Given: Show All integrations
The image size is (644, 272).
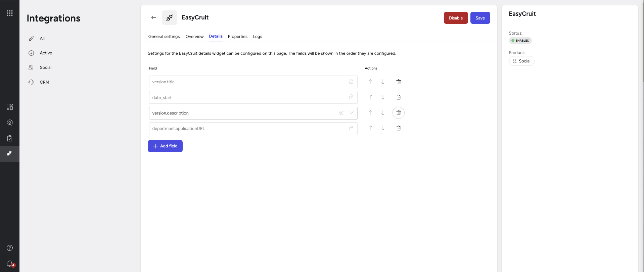Looking at the screenshot, I should point(42,39).
